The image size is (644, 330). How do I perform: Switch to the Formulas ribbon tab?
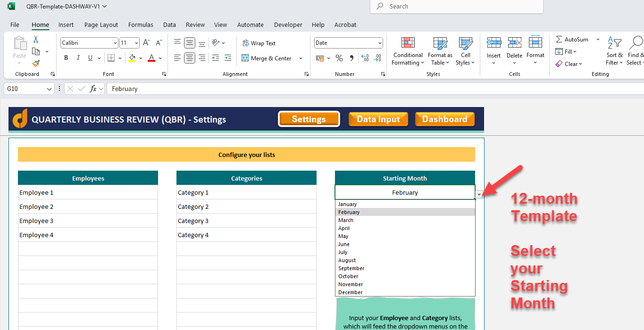[140, 25]
